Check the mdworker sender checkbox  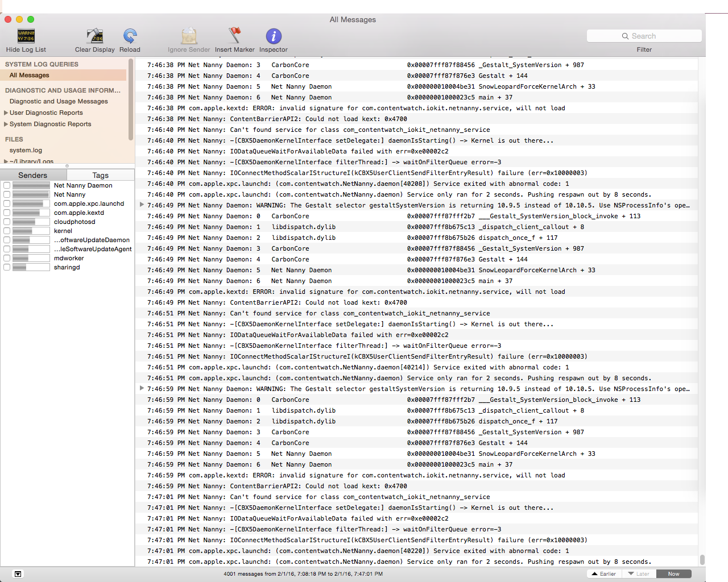pos(7,258)
